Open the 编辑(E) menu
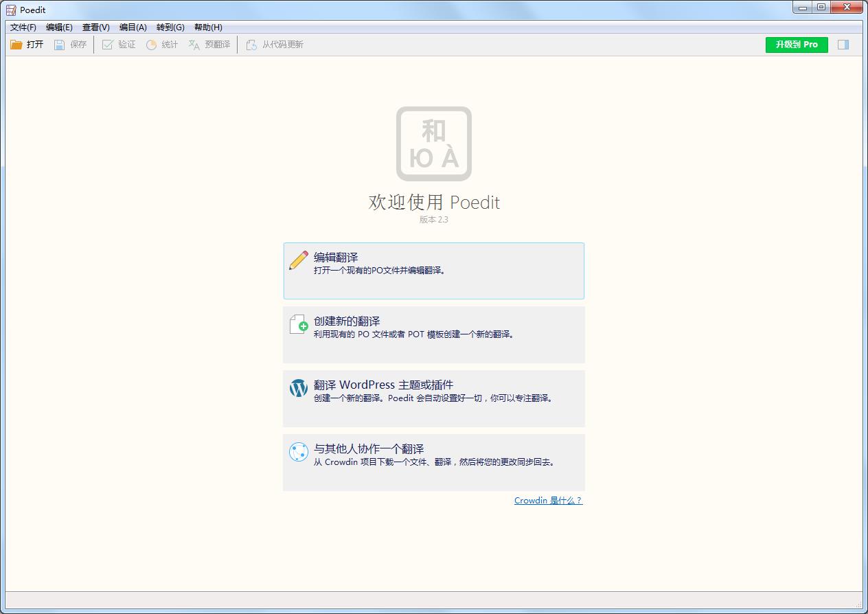The image size is (868, 614). [59, 27]
